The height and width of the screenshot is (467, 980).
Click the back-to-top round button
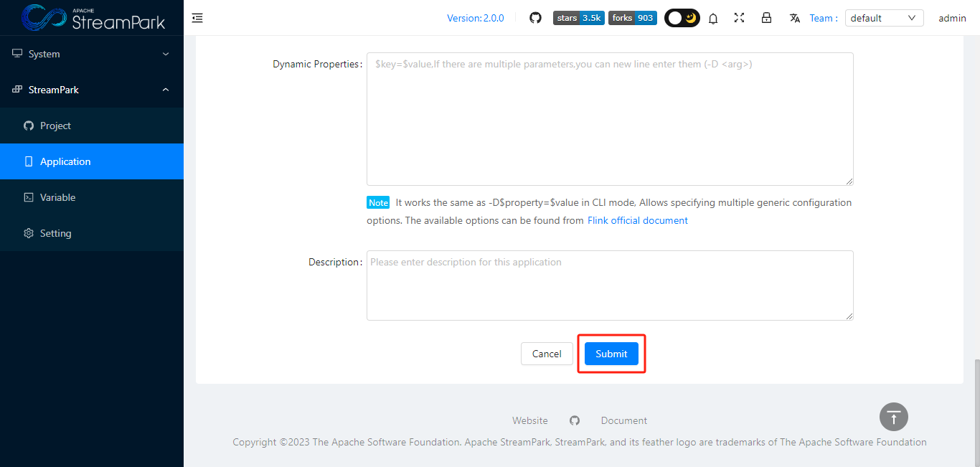[893, 417]
